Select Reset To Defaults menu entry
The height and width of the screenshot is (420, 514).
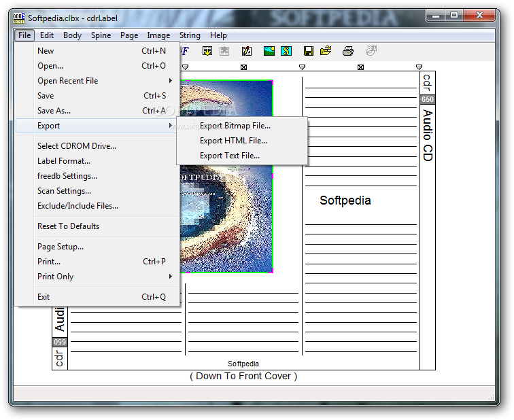(x=68, y=226)
